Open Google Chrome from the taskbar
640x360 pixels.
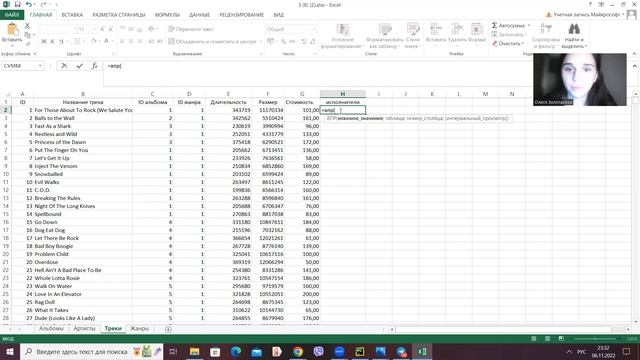pos(298,351)
